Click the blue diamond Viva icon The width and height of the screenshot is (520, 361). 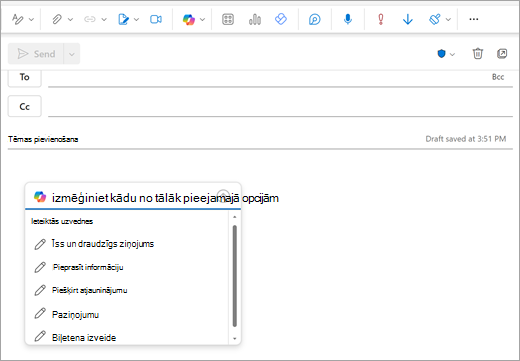(281, 19)
